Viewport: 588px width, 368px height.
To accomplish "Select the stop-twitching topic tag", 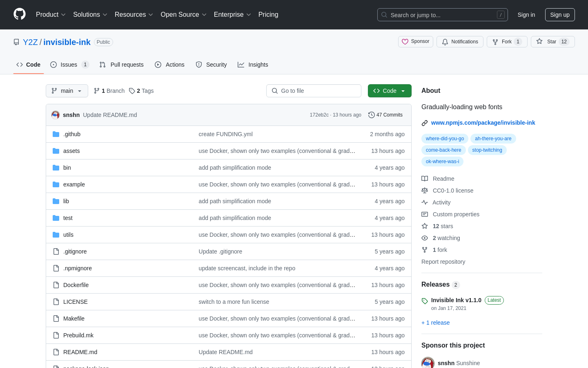I will point(487,150).
